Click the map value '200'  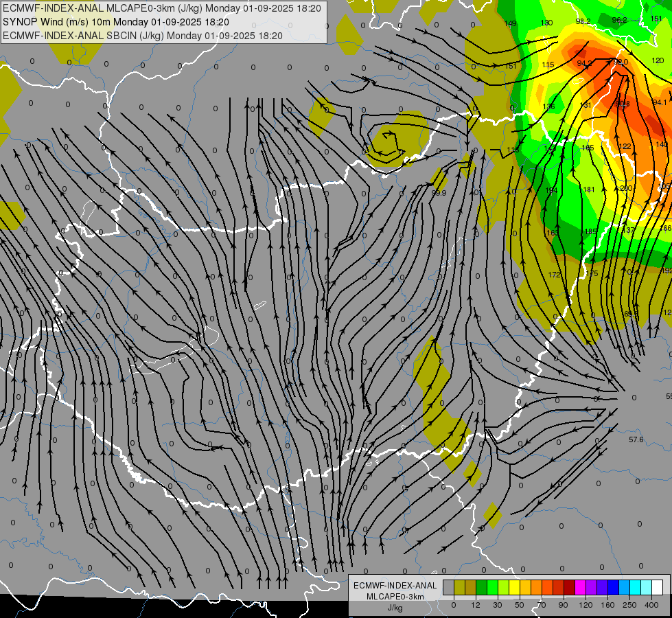tap(626, 188)
